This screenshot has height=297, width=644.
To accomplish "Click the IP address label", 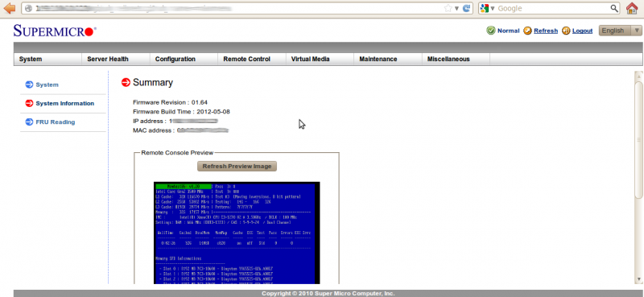I will (x=150, y=122).
